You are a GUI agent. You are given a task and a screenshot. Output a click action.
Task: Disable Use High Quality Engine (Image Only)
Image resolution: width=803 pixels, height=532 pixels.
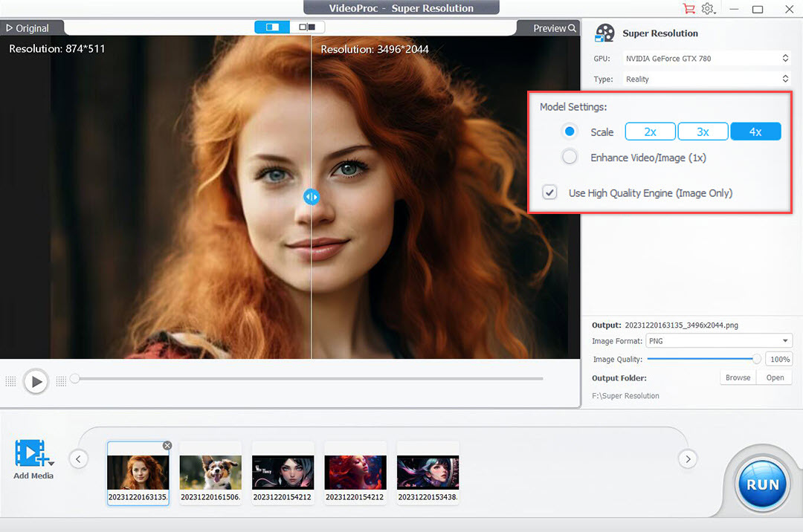pyautogui.click(x=549, y=192)
